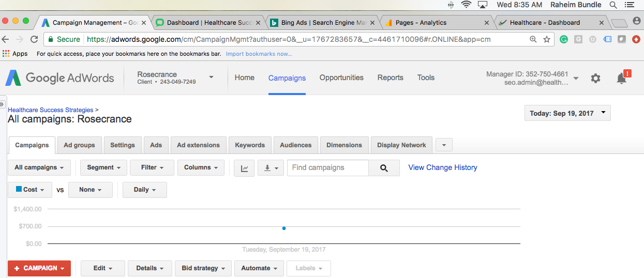The height and width of the screenshot is (278, 644).
Task: Open the Filter dropdown
Action: (x=153, y=167)
